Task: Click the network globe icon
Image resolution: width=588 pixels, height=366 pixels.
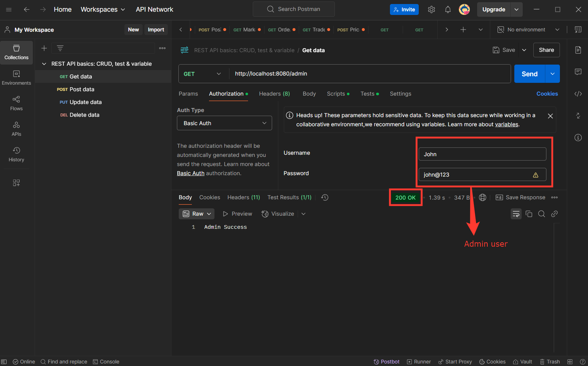Action: click(x=483, y=197)
